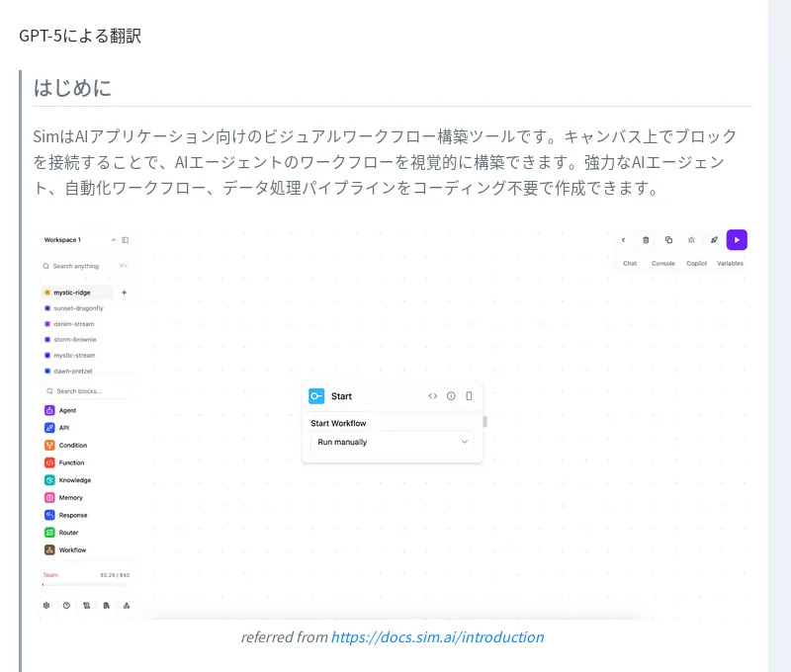Open the Chat tab
791x672 pixels.
(630, 263)
